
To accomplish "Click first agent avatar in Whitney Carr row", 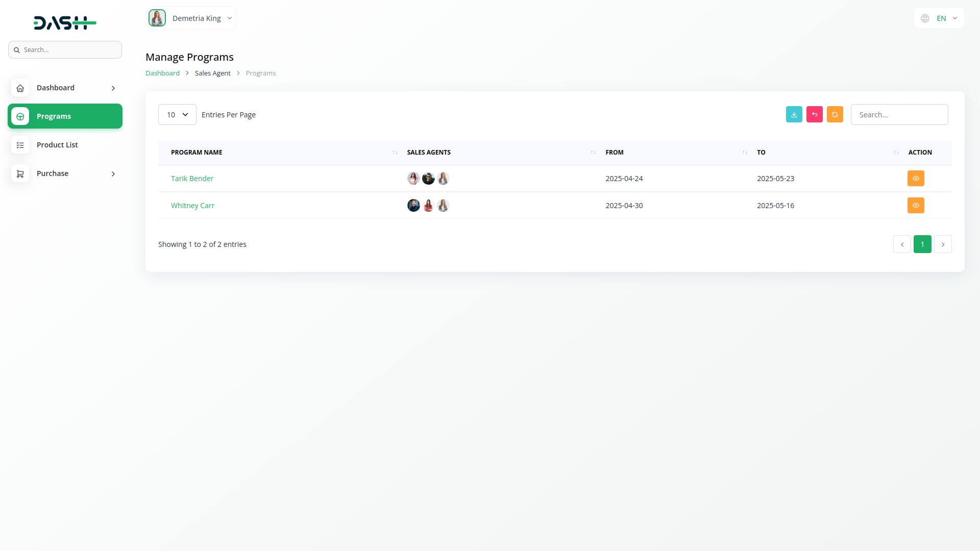I will [x=413, y=205].
